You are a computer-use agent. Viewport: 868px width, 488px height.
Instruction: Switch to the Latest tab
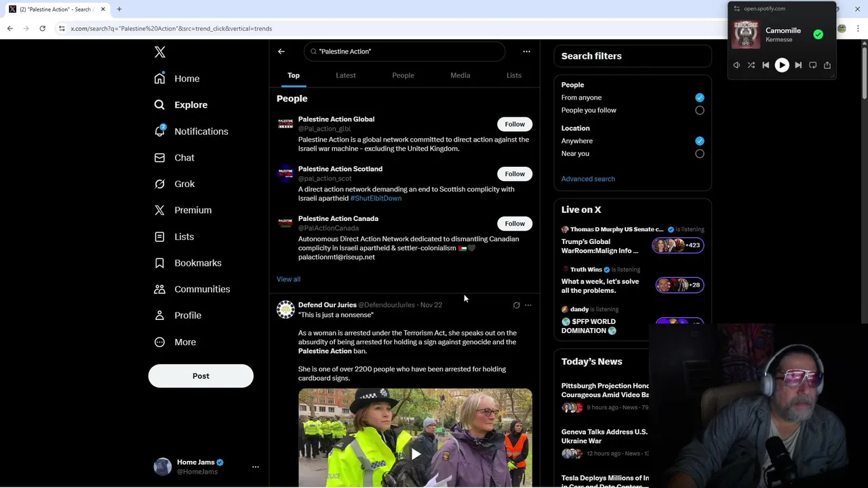[x=346, y=75]
